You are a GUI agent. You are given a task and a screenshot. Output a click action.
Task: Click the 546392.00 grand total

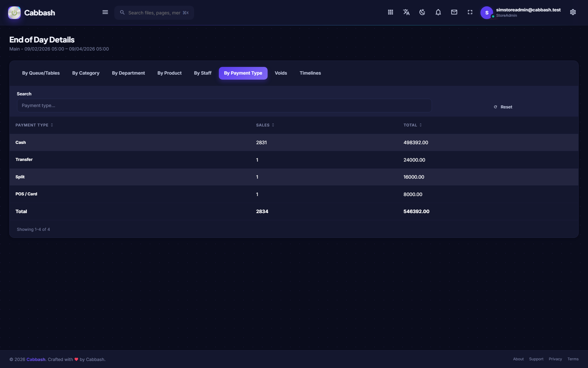click(416, 211)
